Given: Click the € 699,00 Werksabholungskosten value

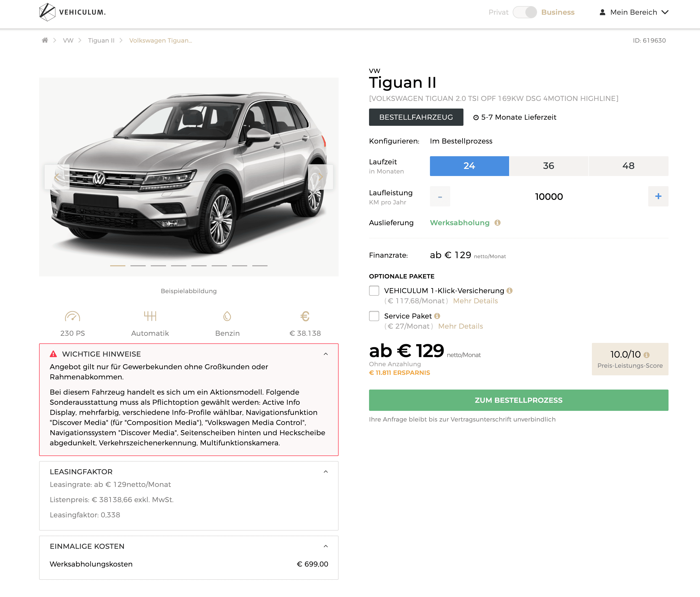Looking at the screenshot, I should point(312,564).
